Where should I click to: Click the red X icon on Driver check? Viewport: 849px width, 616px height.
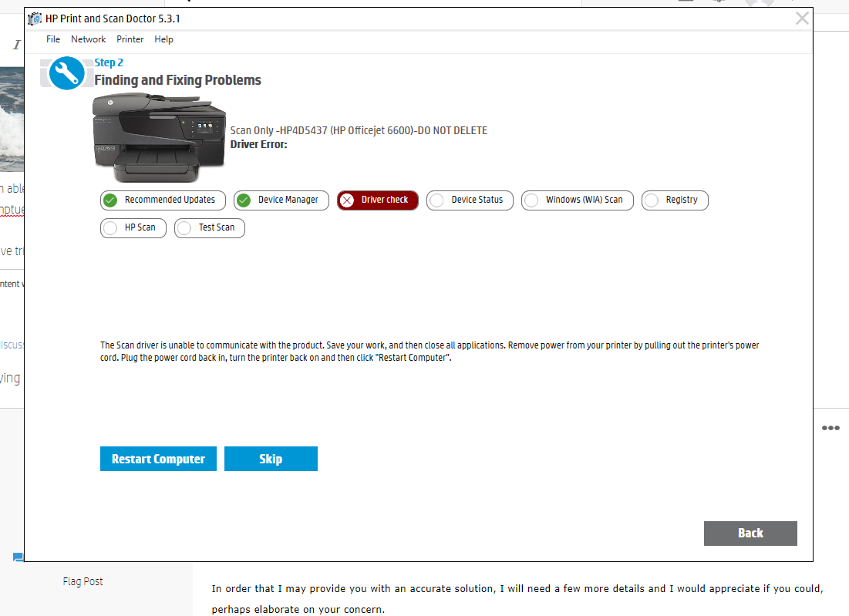tap(347, 200)
